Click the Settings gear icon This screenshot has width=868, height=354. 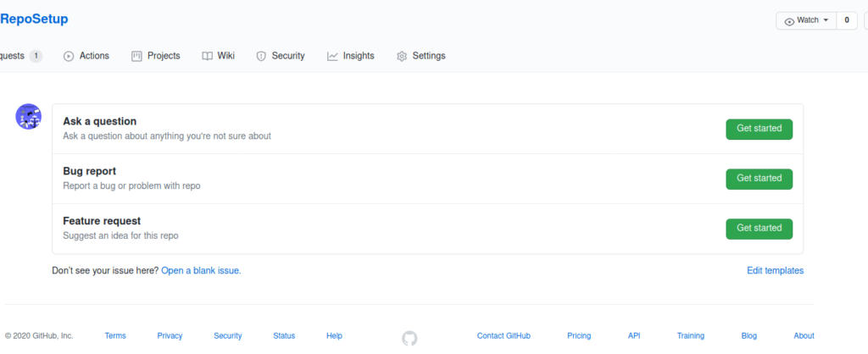click(402, 56)
